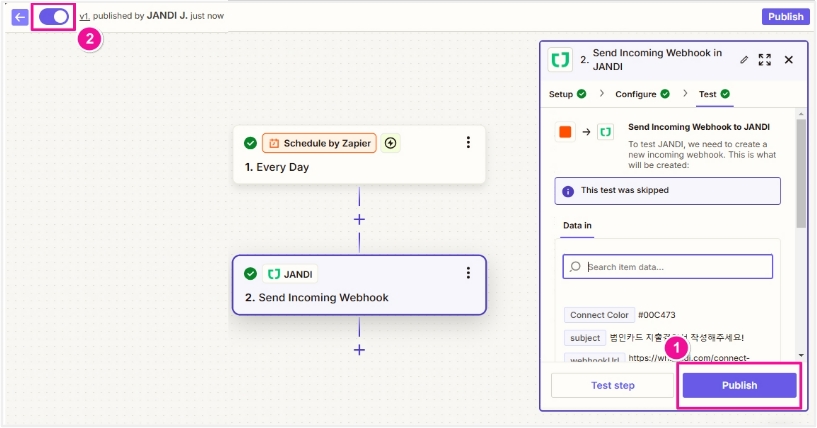Click the pencil rename icon in panel header

(743, 60)
